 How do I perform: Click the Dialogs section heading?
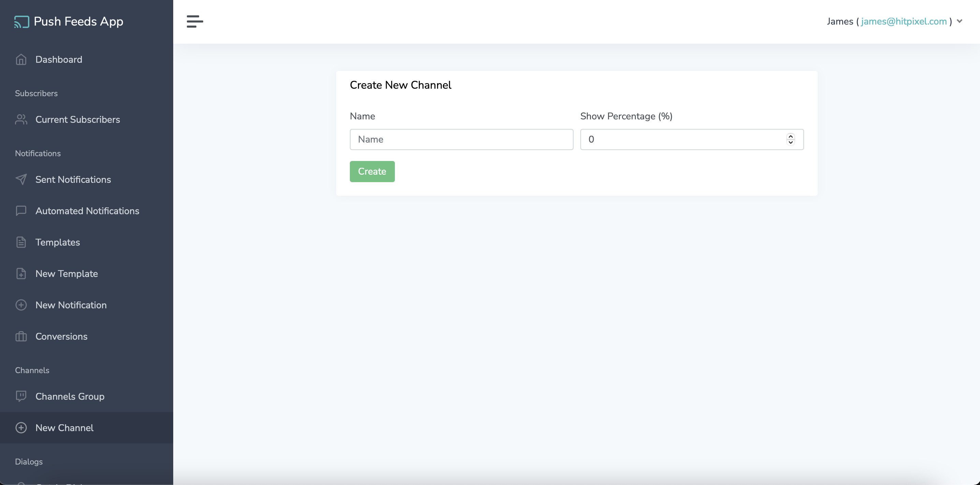(29, 461)
